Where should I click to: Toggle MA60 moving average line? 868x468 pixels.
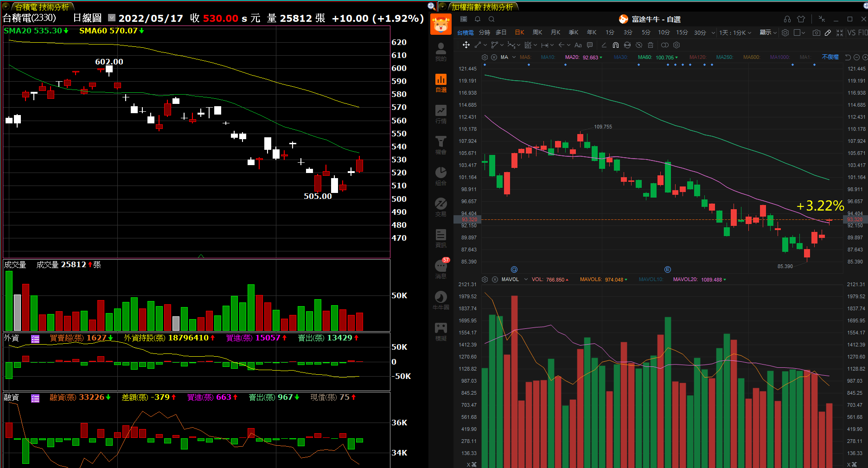pyautogui.click(x=657, y=58)
